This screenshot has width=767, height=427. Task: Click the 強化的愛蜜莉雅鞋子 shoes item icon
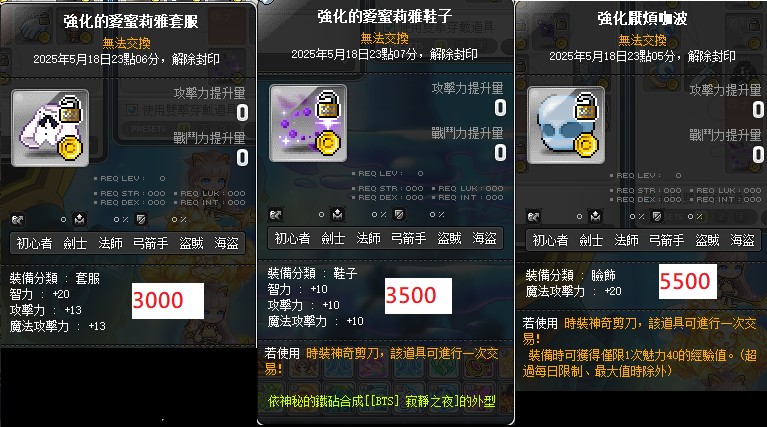pyautogui.click(x=308, y=123)
